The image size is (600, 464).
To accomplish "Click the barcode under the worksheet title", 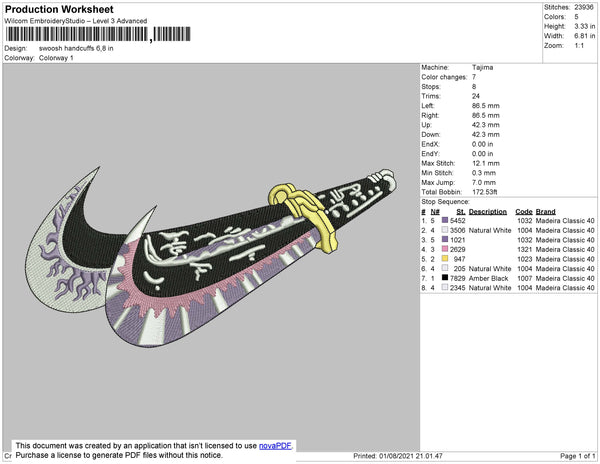I will (98, 34).
